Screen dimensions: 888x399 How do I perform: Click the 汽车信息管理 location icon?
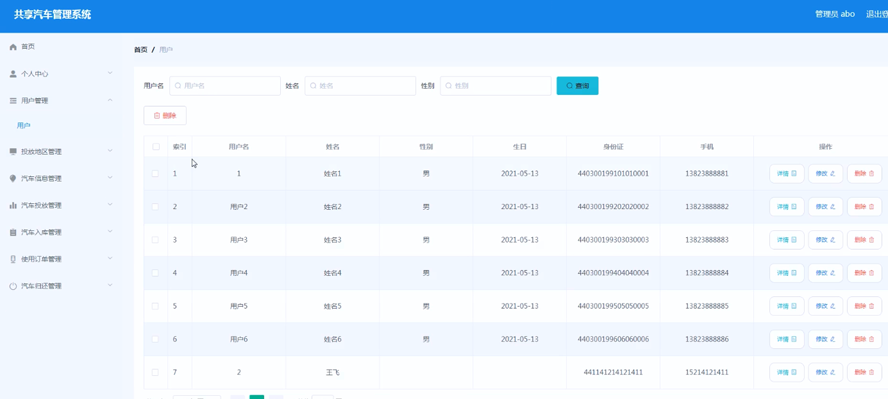13,178
